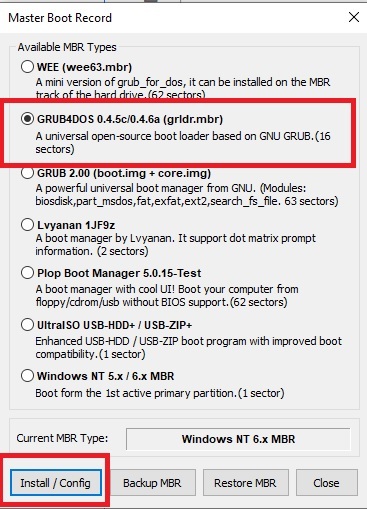Click the Close button at the bottom
Viewport: 367px width, 509px height.
[326, 483]
